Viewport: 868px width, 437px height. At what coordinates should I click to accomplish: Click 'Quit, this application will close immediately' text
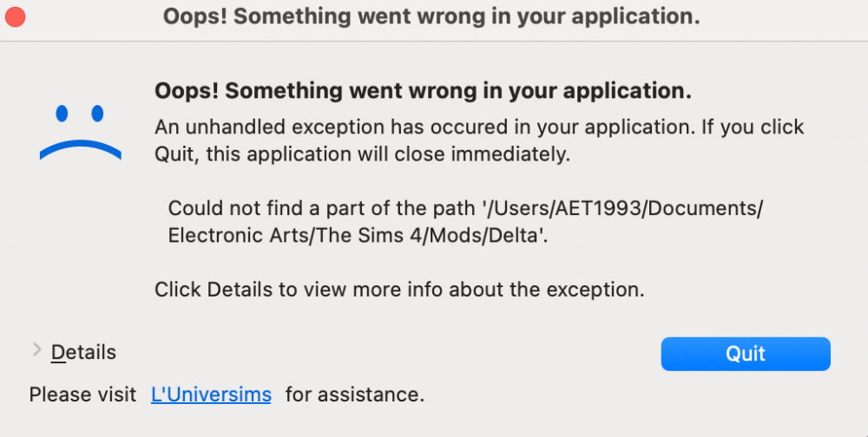pyautogui.click(x=362, y=156)
